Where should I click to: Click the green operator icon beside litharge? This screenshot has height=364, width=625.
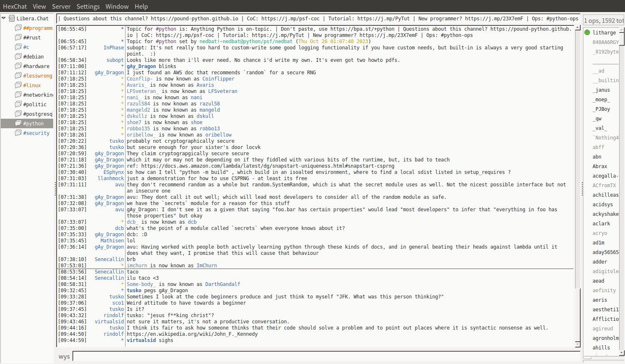pos(587,32)
